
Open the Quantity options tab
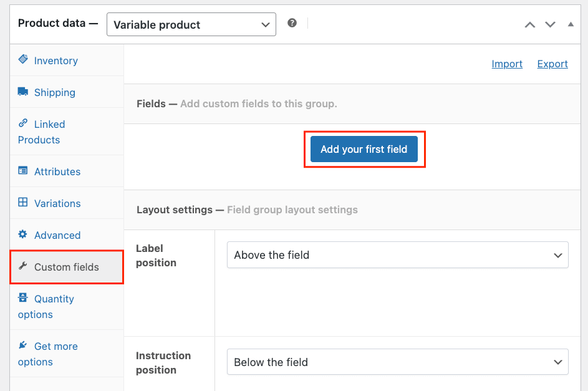(67, 306)
